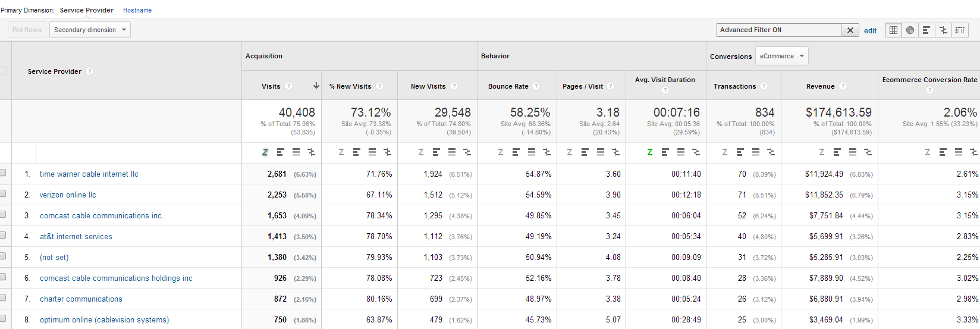Open help icon next to Visits header
980x329 pixels.
[x=288, y=86]
